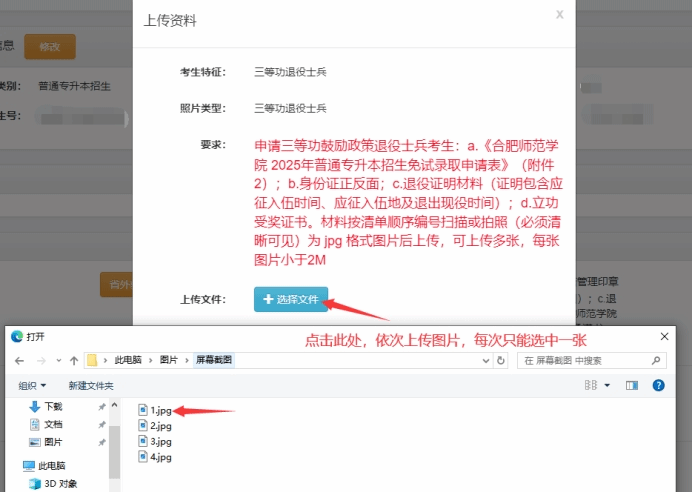
Task: Click the 选择文件 upload button
Action: (291, 299)
